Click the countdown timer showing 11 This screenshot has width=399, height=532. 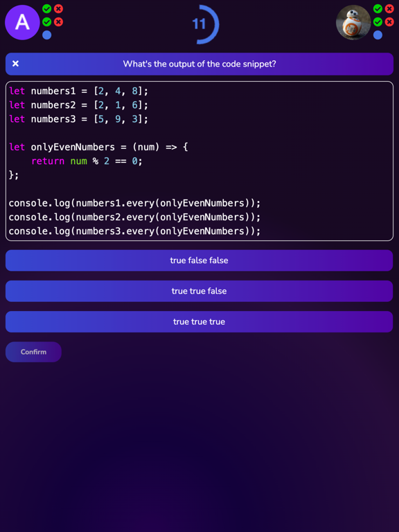tap(199, 24)
